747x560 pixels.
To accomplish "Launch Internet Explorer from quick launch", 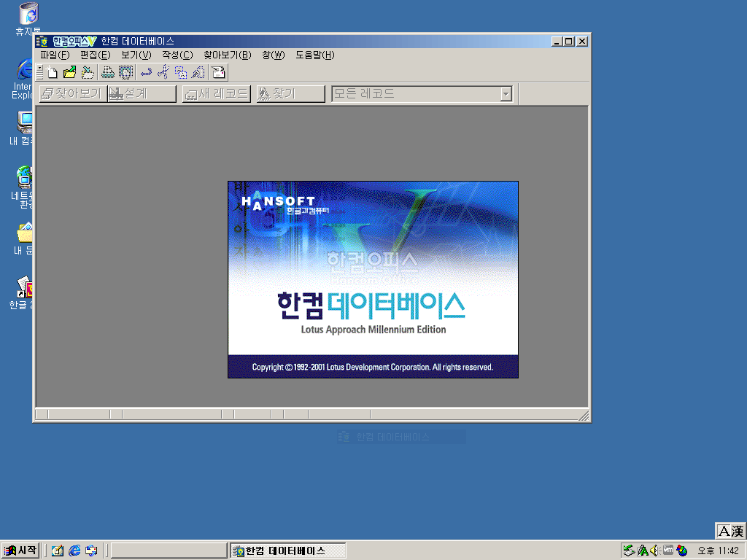I will coord(74,551).
